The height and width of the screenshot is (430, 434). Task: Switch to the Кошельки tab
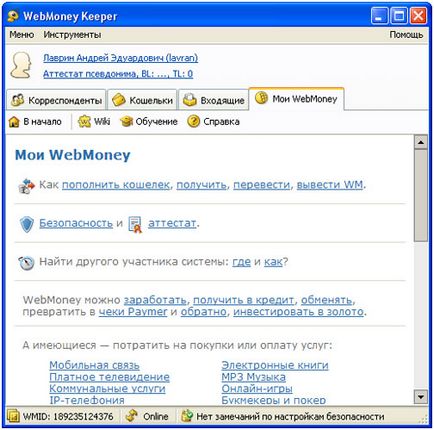click(142, 100)
